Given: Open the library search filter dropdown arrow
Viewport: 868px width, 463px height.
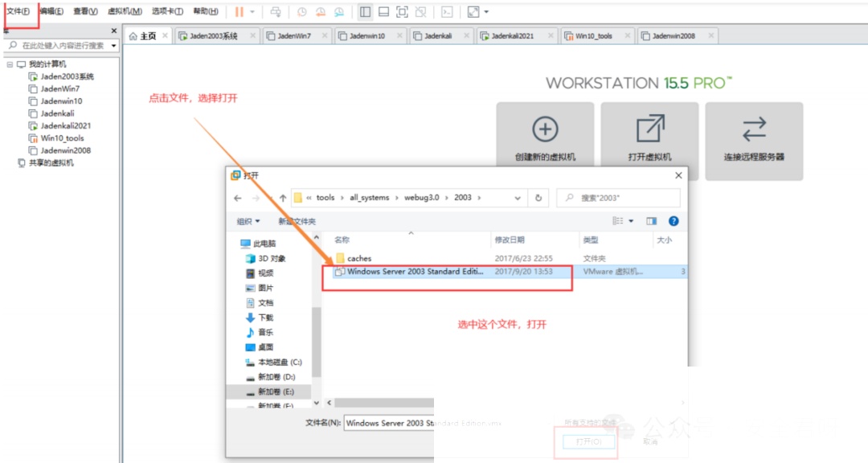Looking at the screenshot, I should [x=113, y=45].
